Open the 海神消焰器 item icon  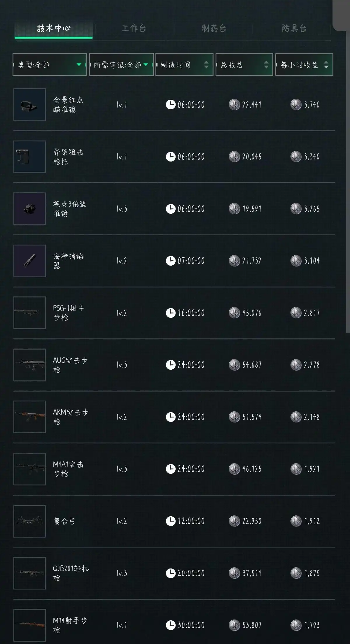point(30,261)
